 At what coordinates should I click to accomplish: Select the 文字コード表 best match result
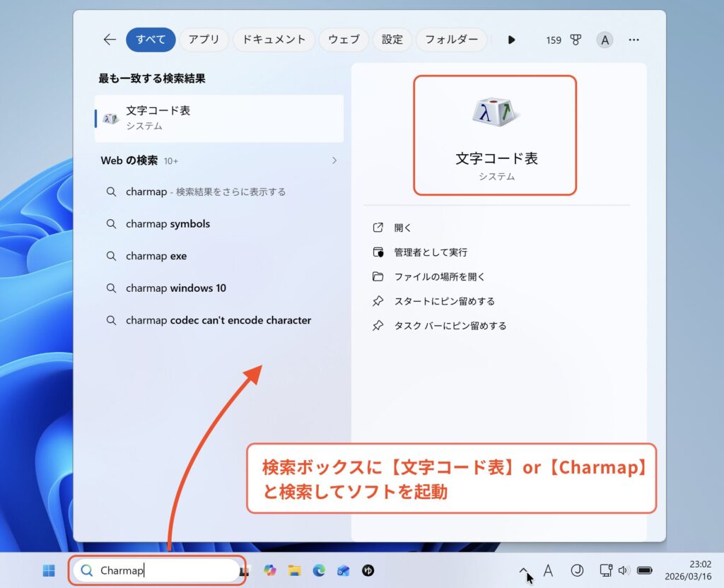[x=219, y=118]
